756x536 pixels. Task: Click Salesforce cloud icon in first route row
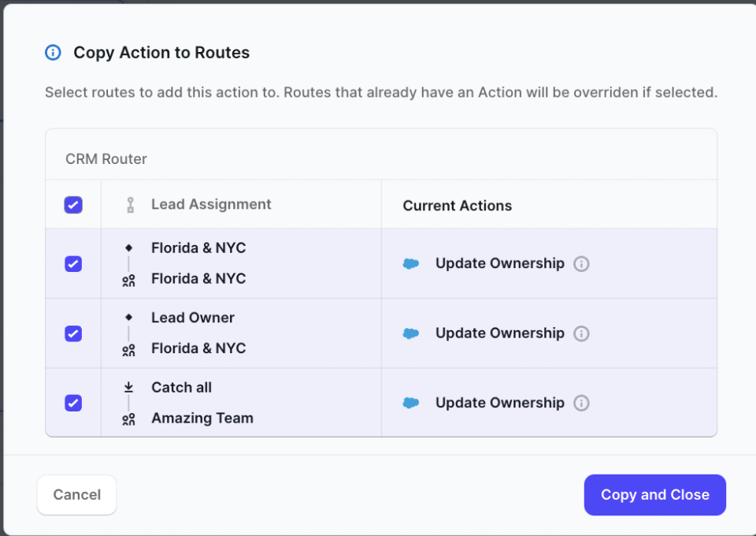point(411,264)
